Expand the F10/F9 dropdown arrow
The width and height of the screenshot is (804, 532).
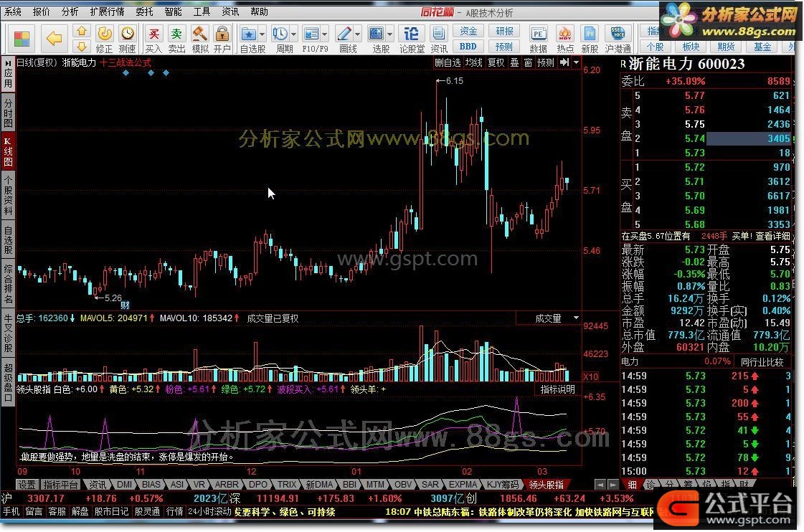pos(325,34)
